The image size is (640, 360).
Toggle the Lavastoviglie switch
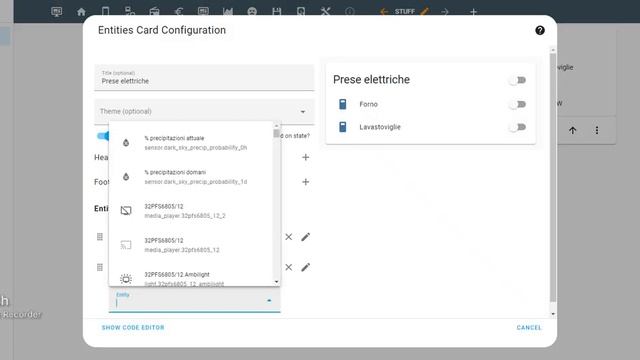click(x=518, y=127)
